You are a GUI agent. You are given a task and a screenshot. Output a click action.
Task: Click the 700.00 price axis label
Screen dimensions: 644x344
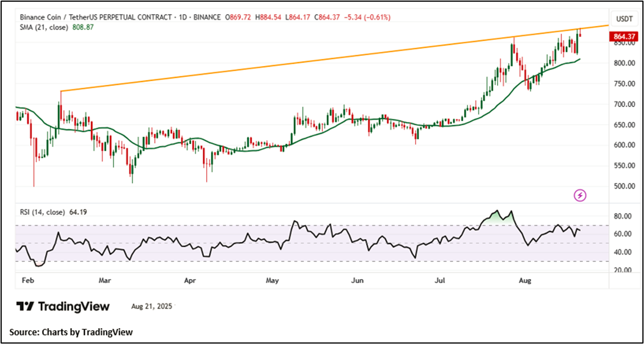point(624,104)
